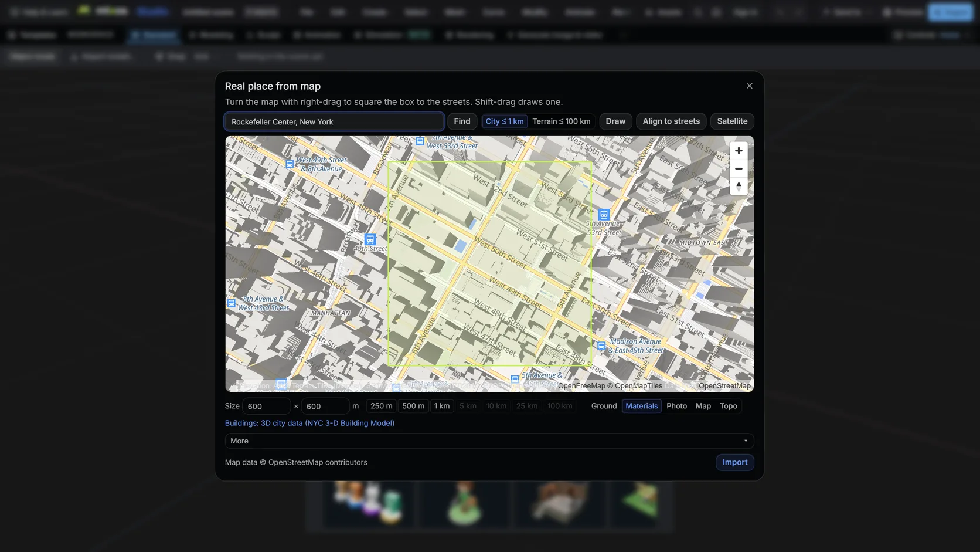Choose Materials ground option
This screenshot has height=552, width=980.
coord(641,406)
